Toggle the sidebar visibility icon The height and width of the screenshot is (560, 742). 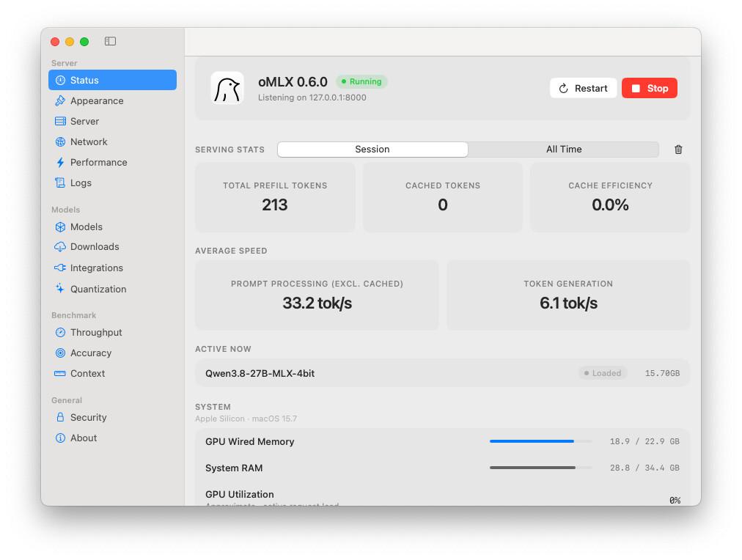coord(110,41)
